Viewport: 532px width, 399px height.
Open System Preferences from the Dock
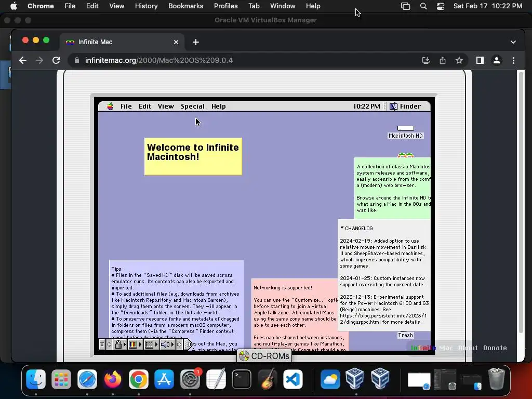(x=190, y=379)
